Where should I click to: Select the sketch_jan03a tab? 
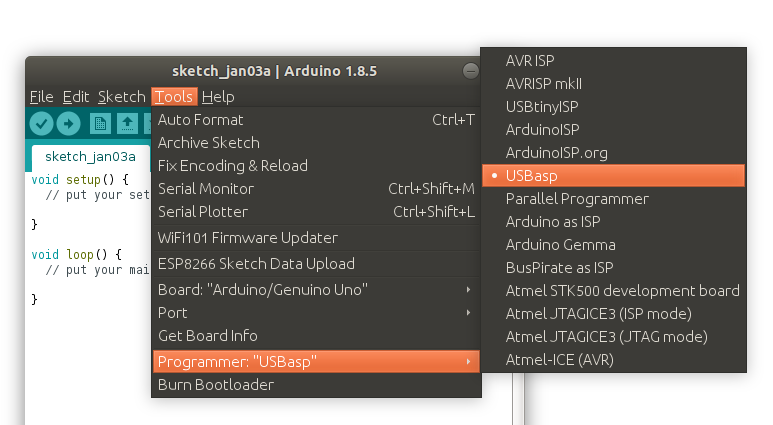point(90,157)
